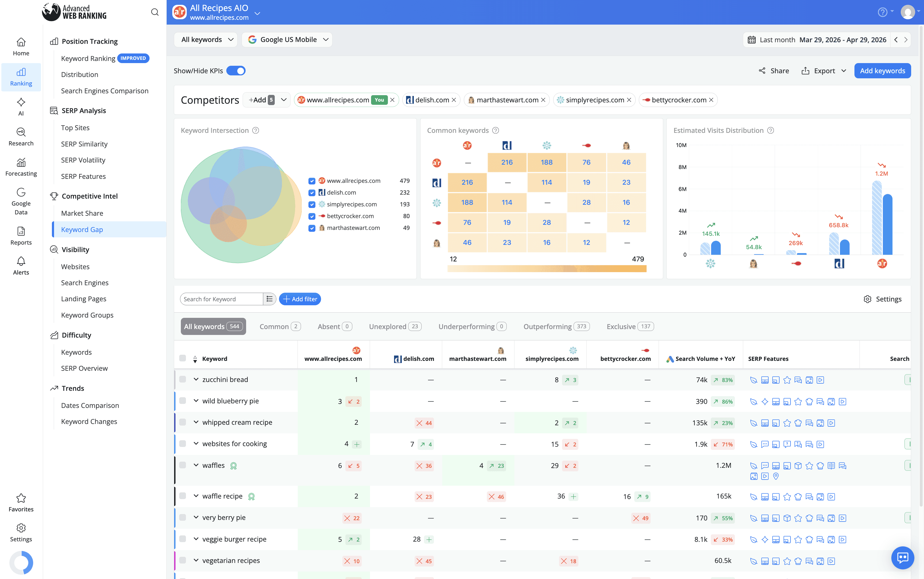
Task: Click the Add filter button
Action: coord(300,299)
